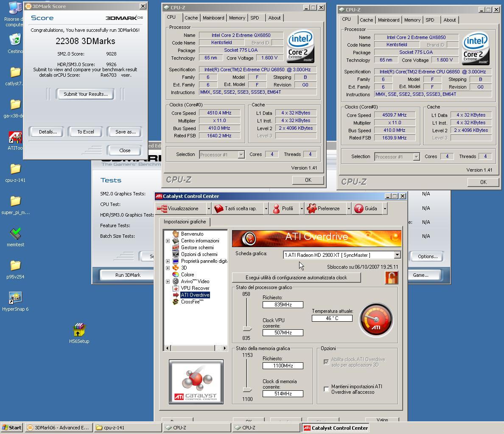Click Esegui utilità di configurazione automatizzata clock

click(x=297, y=278)
